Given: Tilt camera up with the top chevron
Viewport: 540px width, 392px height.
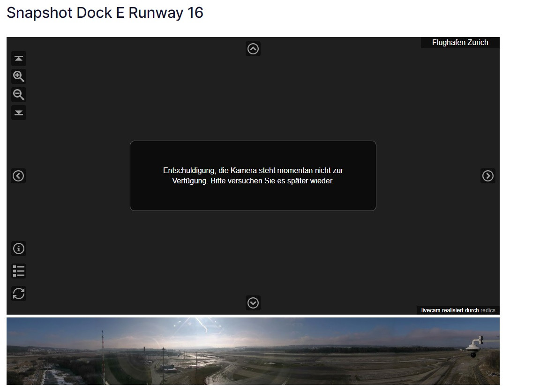Looking at the screenshot, I should pos(253,49).
